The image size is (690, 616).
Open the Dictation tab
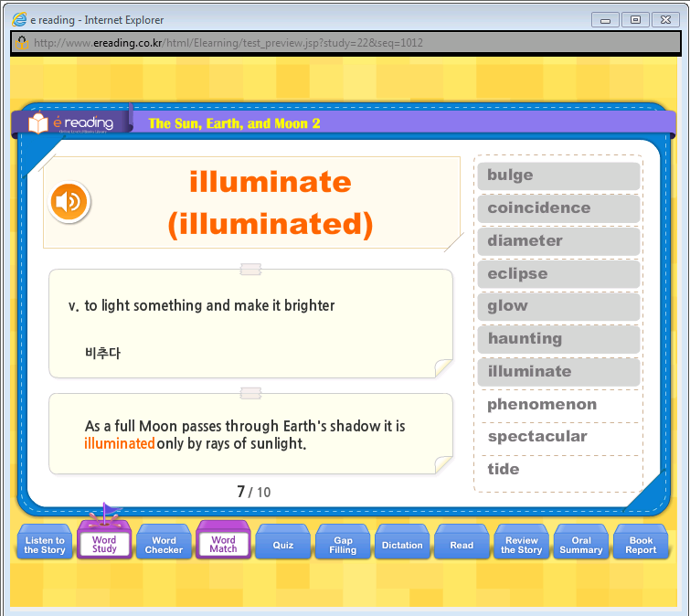coord(402,542)
